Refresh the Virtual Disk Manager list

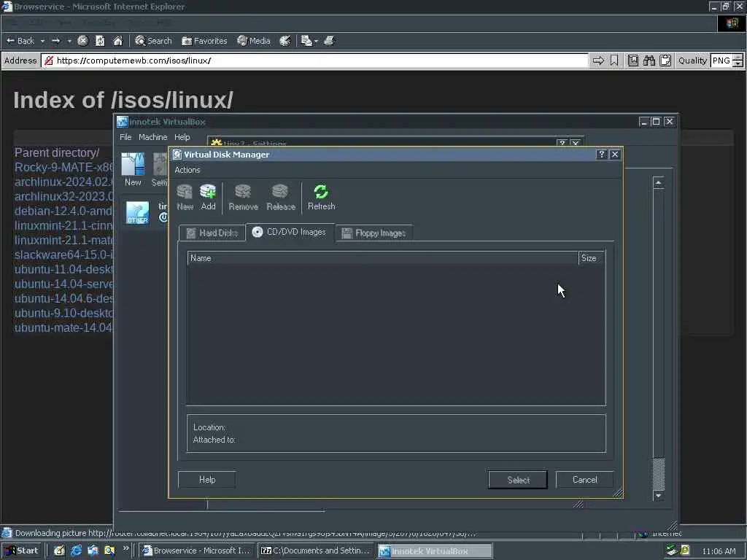tap(321, 197)
